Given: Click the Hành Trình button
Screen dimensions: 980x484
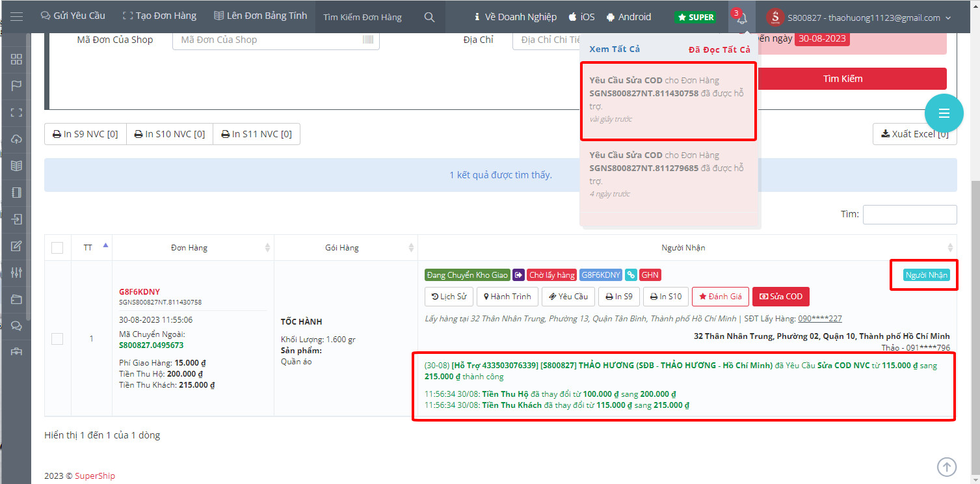Looking at the screenshot, I should tap(507, 297).
